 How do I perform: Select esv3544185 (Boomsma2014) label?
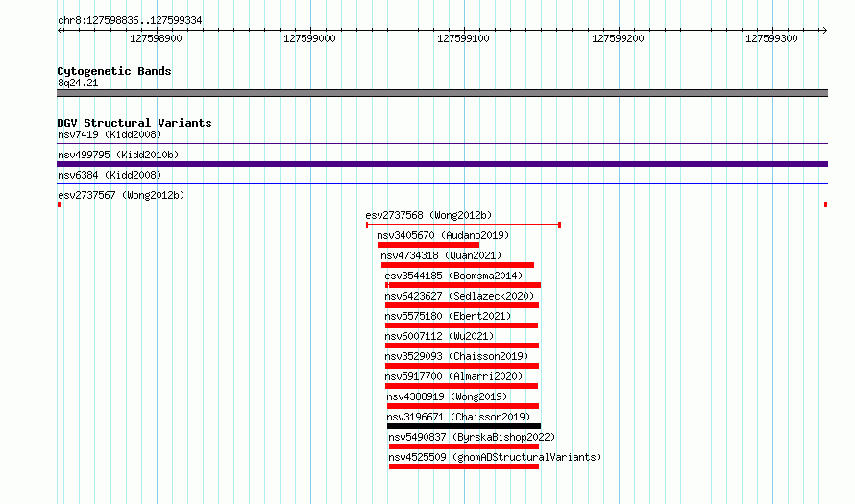pyautogui.click(x=453, y=276)
